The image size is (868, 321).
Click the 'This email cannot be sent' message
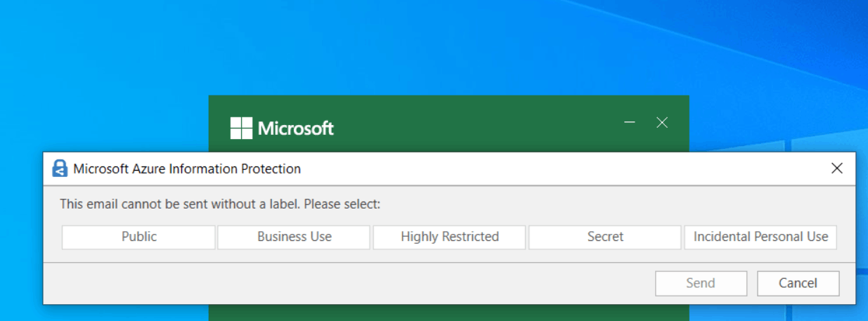coord(220,204)
